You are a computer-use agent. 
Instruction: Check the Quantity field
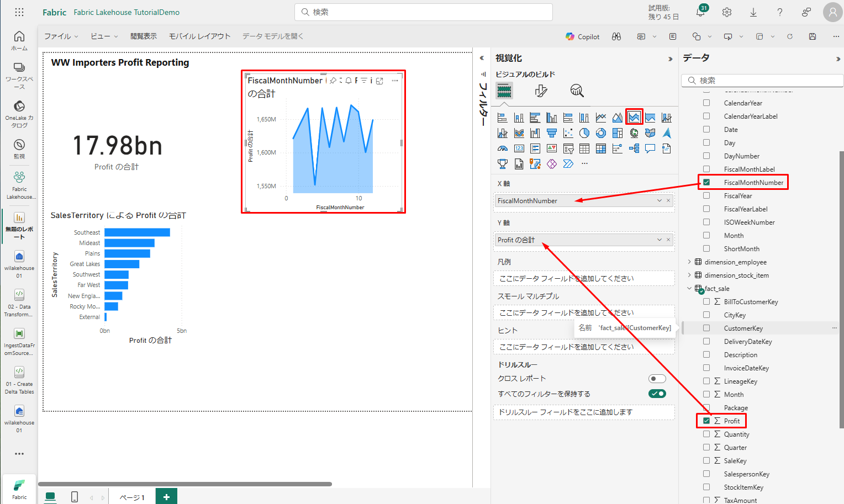706,434
